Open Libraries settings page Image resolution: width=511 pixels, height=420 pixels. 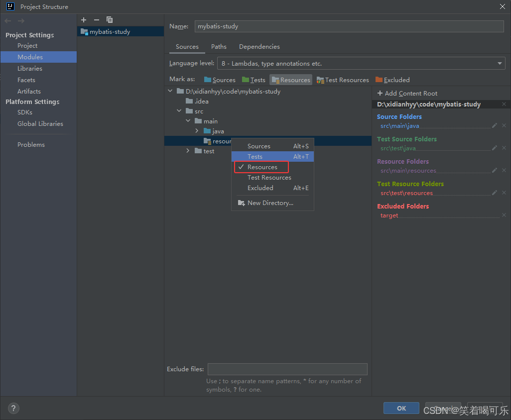(38, 68)
